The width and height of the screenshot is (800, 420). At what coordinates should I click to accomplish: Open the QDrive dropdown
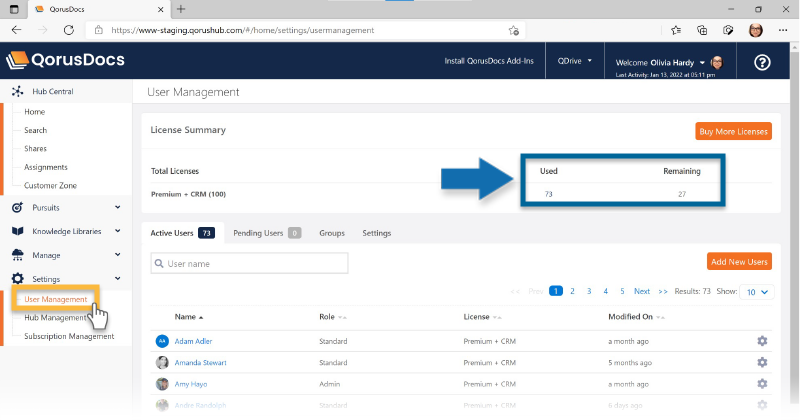574,61
